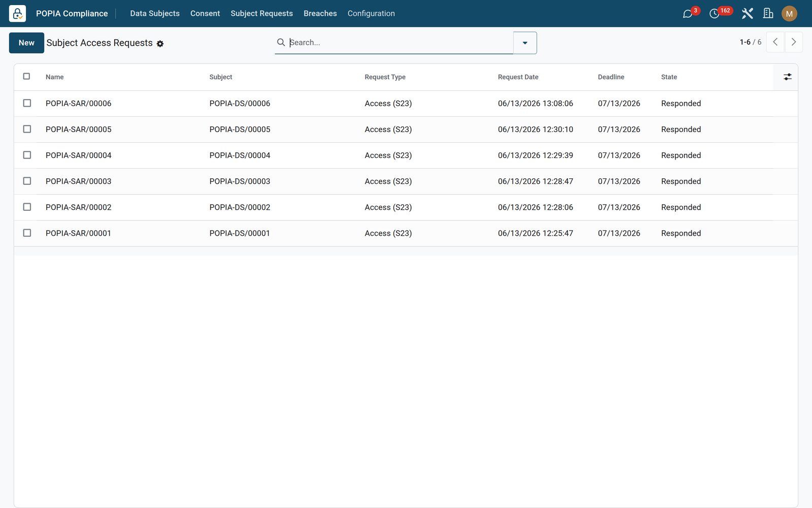Click the Subject Access Requests page title
This screenshot has width=812, height=508.
tap(99, 43)
